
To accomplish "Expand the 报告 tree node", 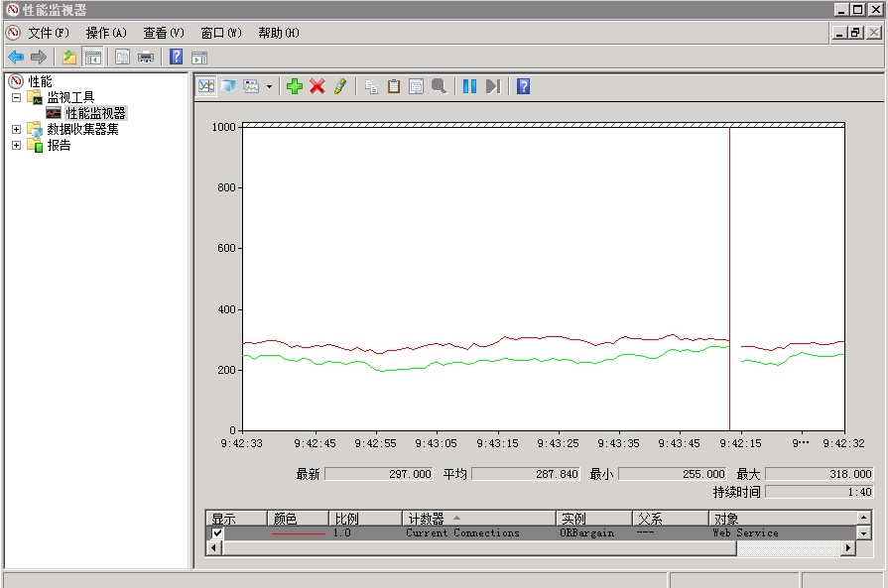I will (x=16, y=145).
